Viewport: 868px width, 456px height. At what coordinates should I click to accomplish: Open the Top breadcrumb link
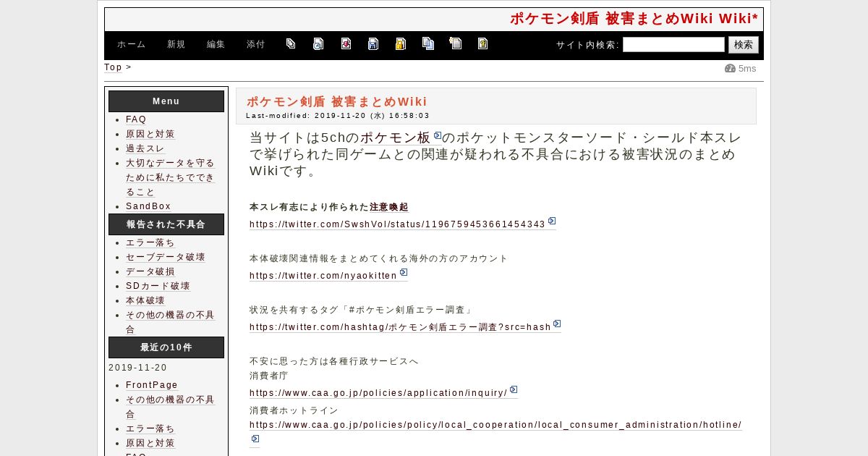tap(113, 67)
